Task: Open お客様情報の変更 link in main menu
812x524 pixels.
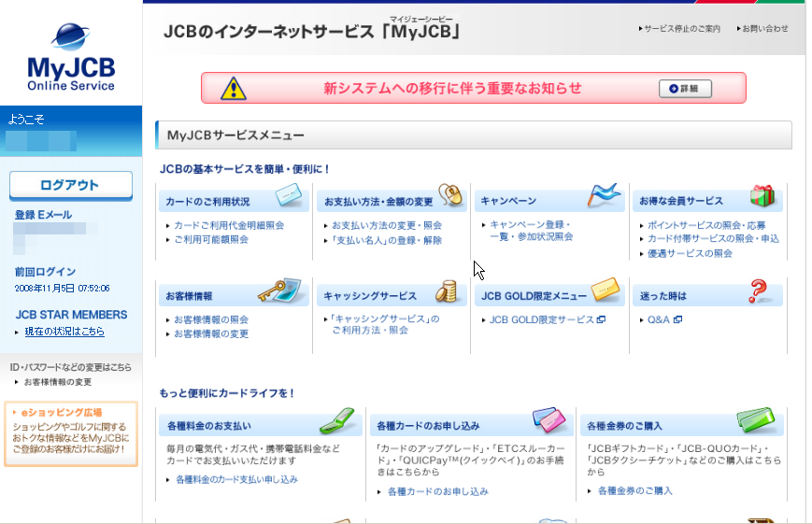Action: click(211, 334)
